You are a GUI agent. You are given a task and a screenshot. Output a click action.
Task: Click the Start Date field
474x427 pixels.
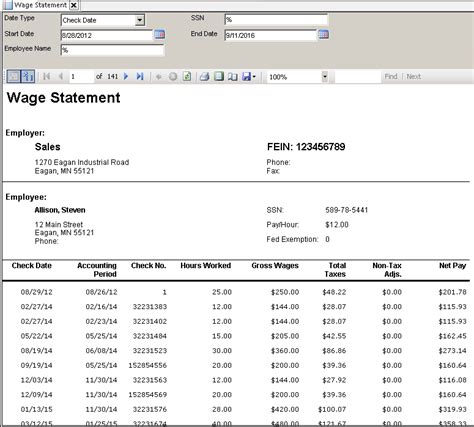click(107, 35)
